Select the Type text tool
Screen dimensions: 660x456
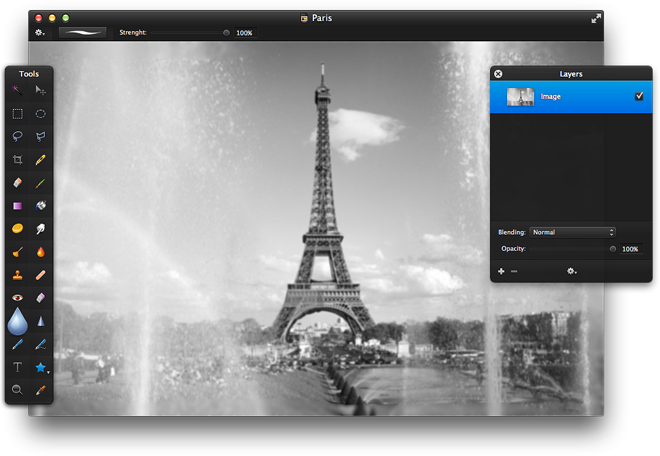coord(17,367)
